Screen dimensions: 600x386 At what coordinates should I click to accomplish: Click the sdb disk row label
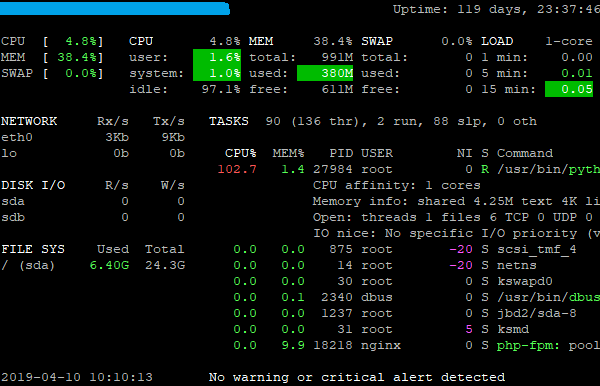pyautogui.click(x=13, y=218)
